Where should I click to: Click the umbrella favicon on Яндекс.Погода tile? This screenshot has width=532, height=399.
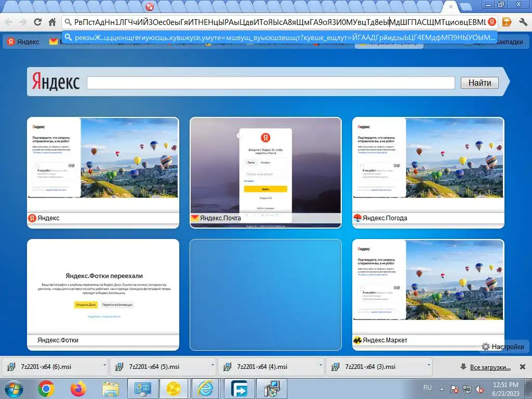[357, 218]
